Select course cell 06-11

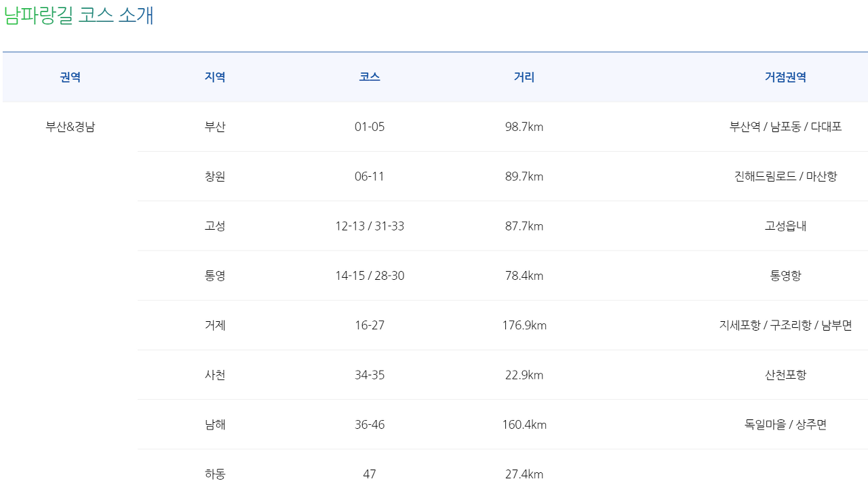tap(370, 176)
